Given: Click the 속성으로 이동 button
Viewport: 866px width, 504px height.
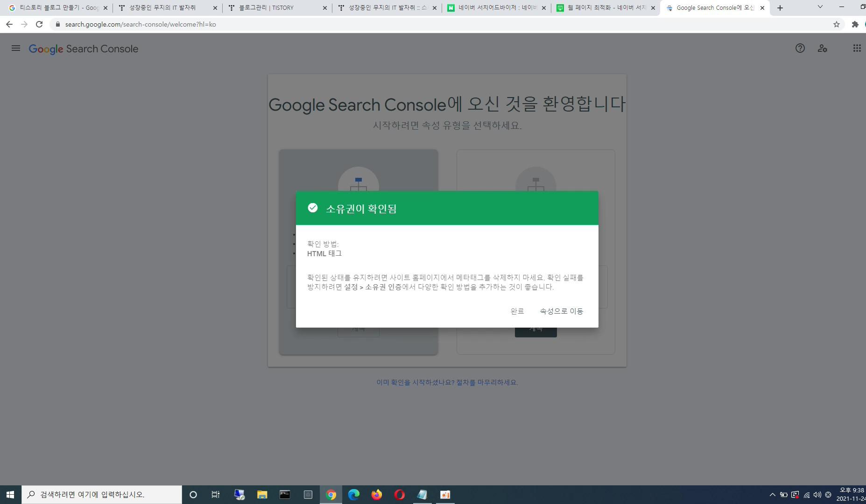Looking at the screenshot, I should [562, 311].
